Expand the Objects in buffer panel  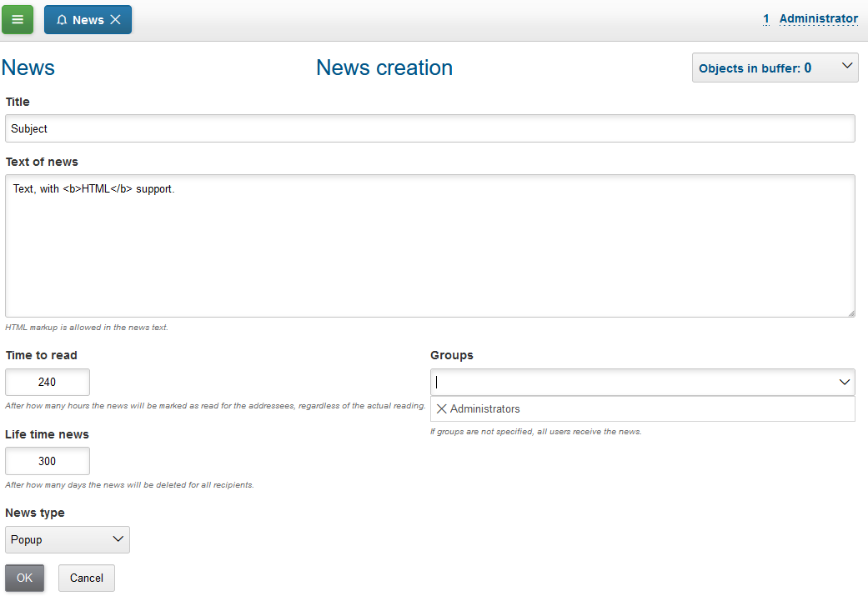845,67
